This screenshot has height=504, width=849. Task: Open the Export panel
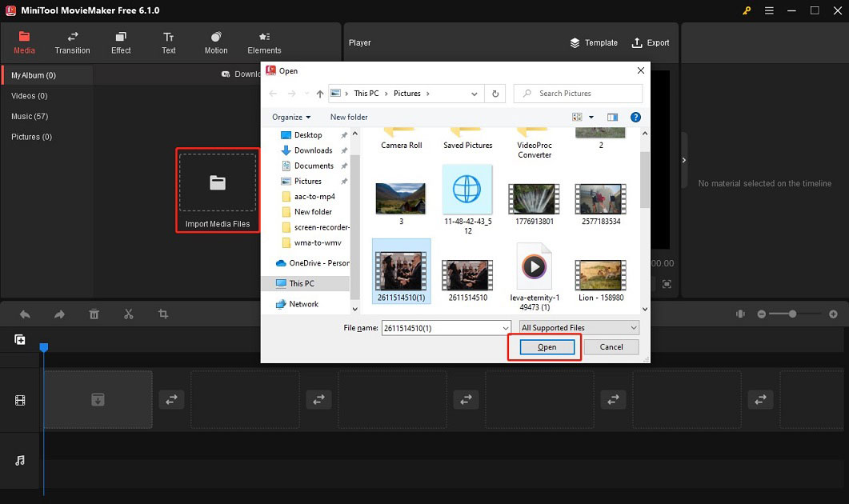(651, 42)
